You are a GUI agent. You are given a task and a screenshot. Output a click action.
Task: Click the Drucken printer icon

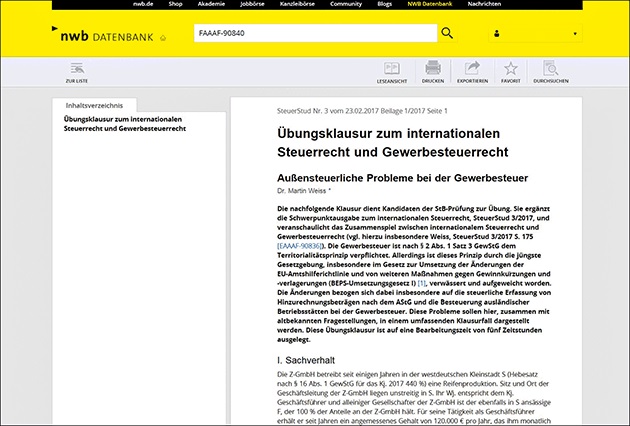coord(433,71)
